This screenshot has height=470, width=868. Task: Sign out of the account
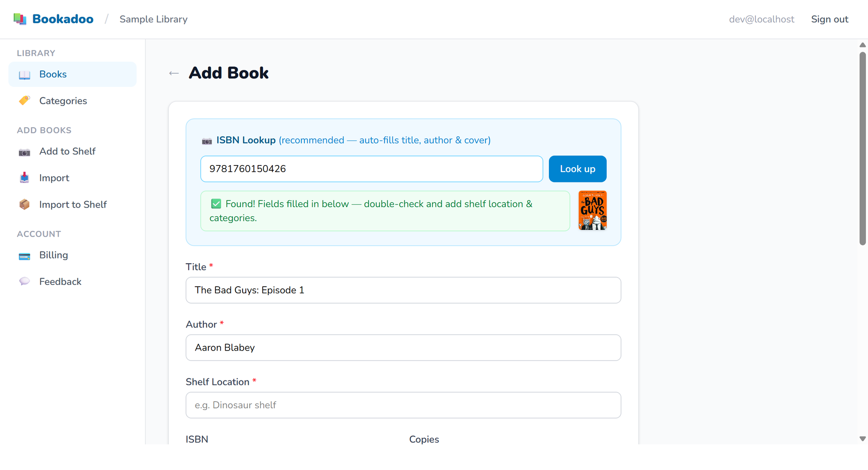(x=829, y=19)
